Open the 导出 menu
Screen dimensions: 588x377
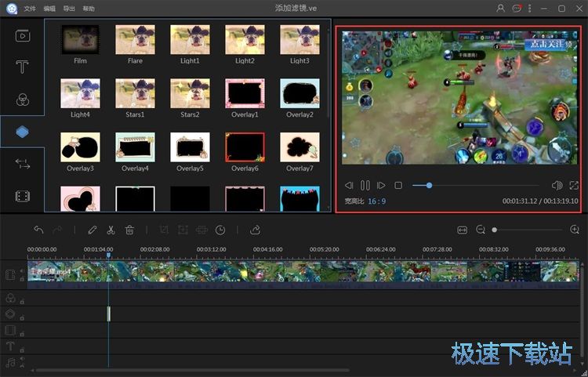click(x=70, y=8)
